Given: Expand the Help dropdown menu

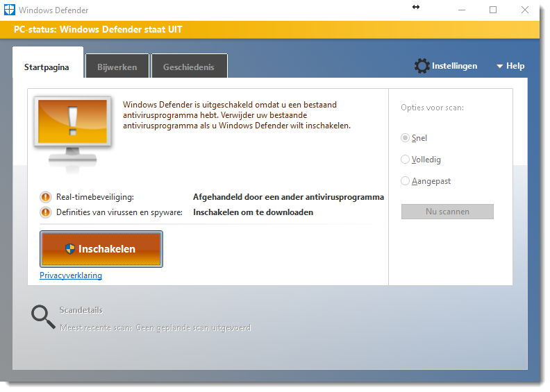Looking at the screenshot, I should click(x=510, y=66).
